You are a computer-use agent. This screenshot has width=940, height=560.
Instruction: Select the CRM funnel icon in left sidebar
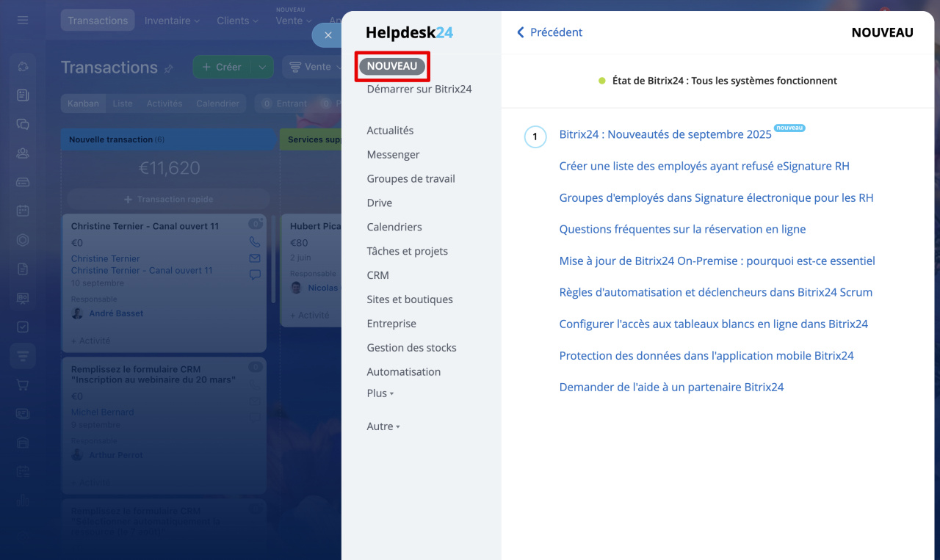pyautogui.click(x=23, y=356)
